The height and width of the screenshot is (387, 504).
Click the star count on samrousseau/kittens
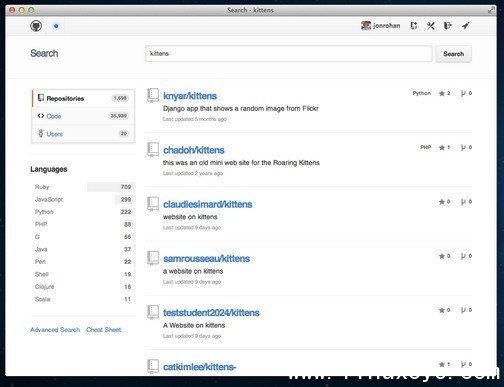click(x=445, y=256)
